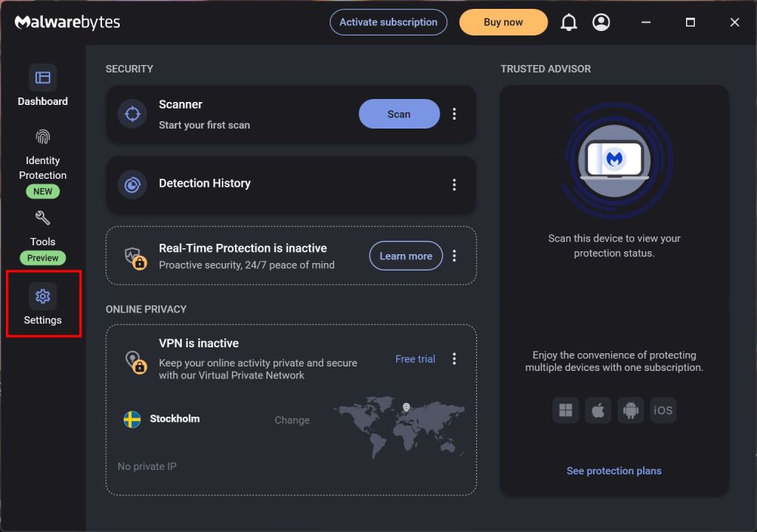The width and height of the screenshot is (757, 532).
Task: Click the Trusted Advisor laptop illustration
Action: tap(614, 161)
